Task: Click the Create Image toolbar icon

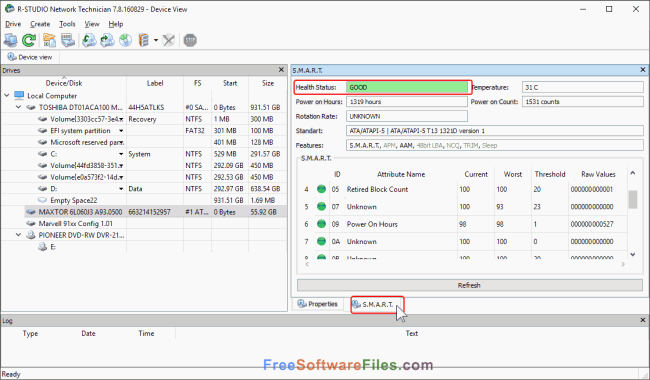Action: pos(107,40)
